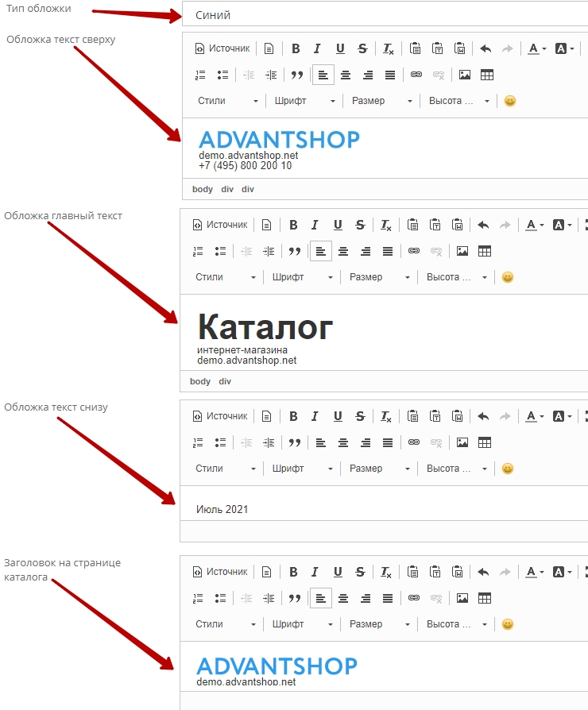Viewport: 588px width, 710px height.
Task: Toggle italic in main cover text editor
Action: pyautogui.click(x=315, y=225)
